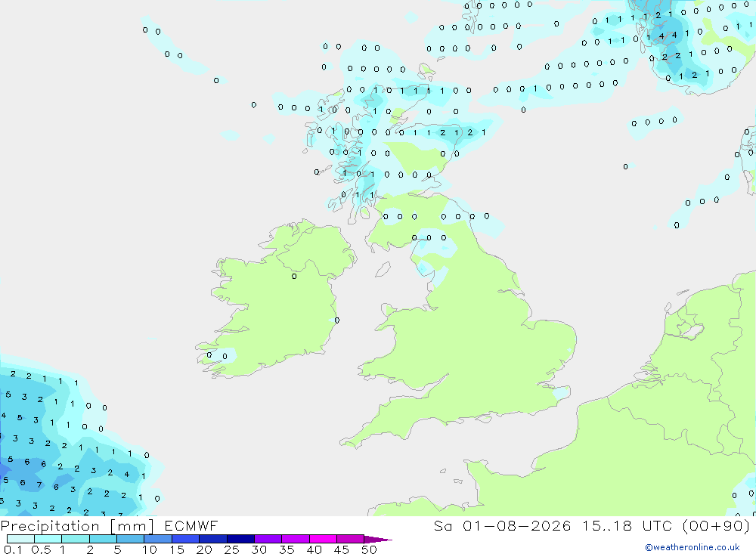Click the "[mm]" unit label
756x554 pixels.
point(132,526)
